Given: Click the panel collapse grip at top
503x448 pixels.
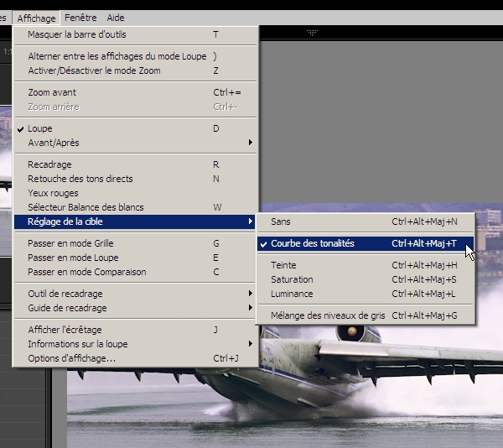Looking at the screenshot, I should 312,33.
